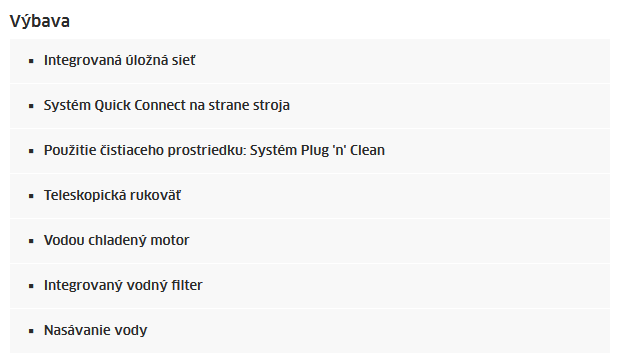Click the Integrovaný vodný filter item
Viewport: 628px width, 364px height.
tap(310, 286)
